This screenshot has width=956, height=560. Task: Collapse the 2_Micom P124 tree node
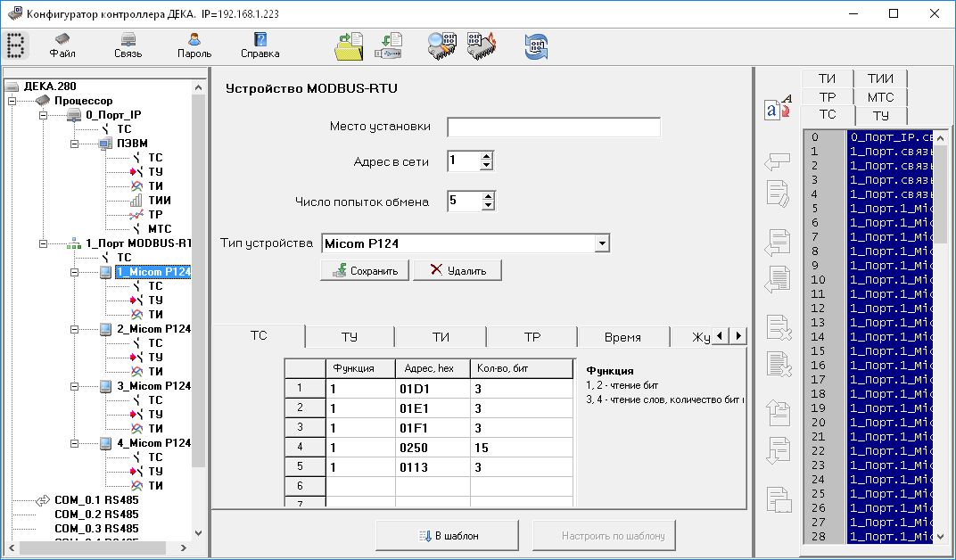[76, 329]
